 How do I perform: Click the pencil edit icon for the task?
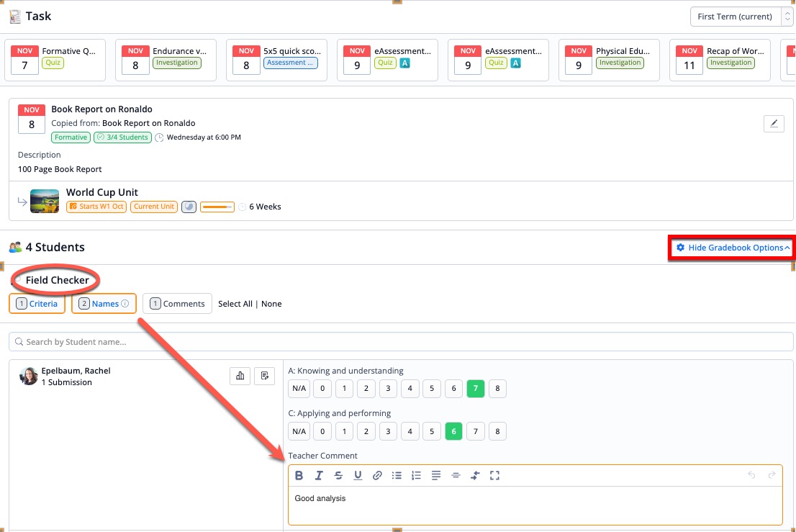point(774,124)
